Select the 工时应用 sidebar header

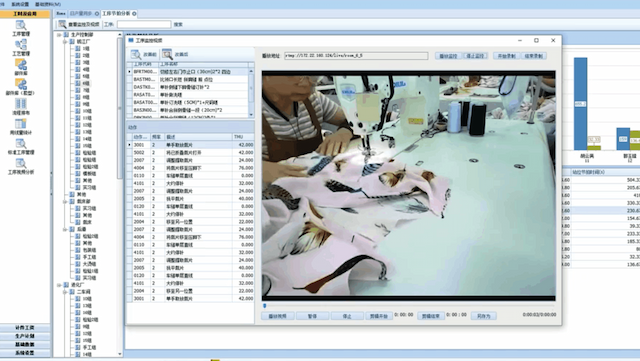pos(25,14)
